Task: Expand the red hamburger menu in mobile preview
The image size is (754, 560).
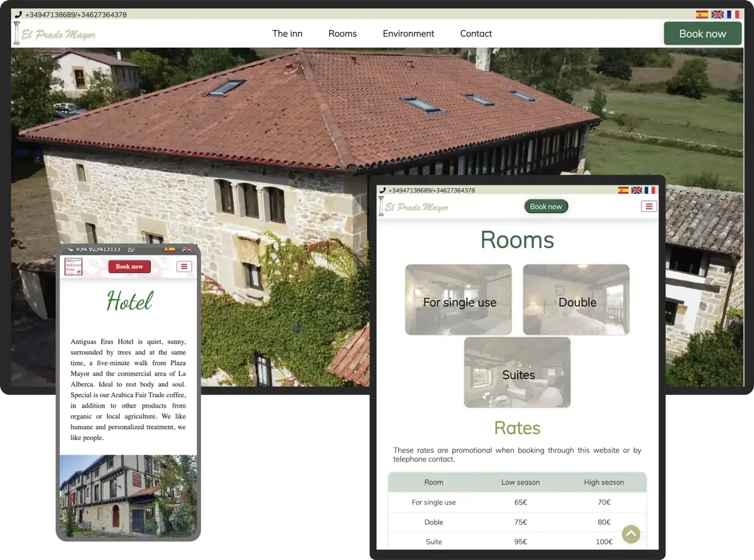Action: [183, 266]
